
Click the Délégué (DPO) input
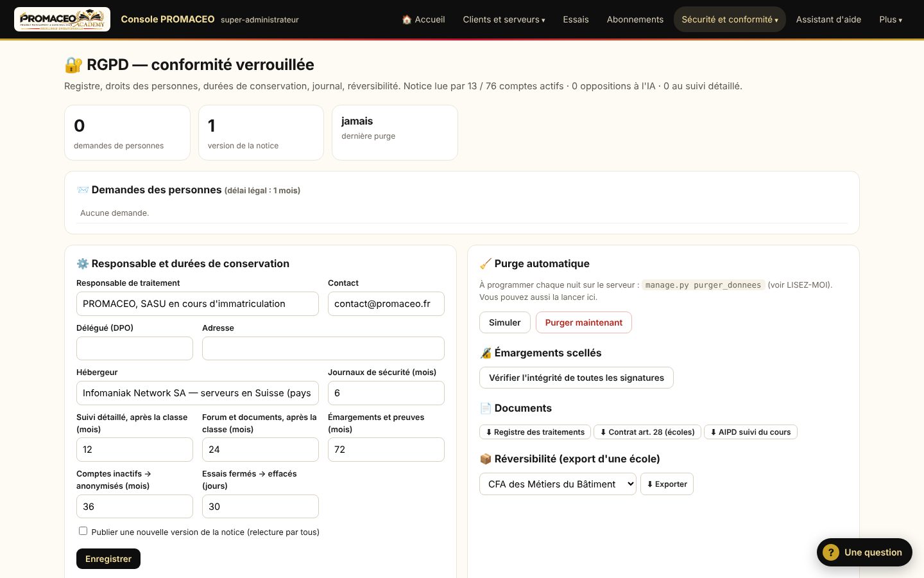(135, 349)
